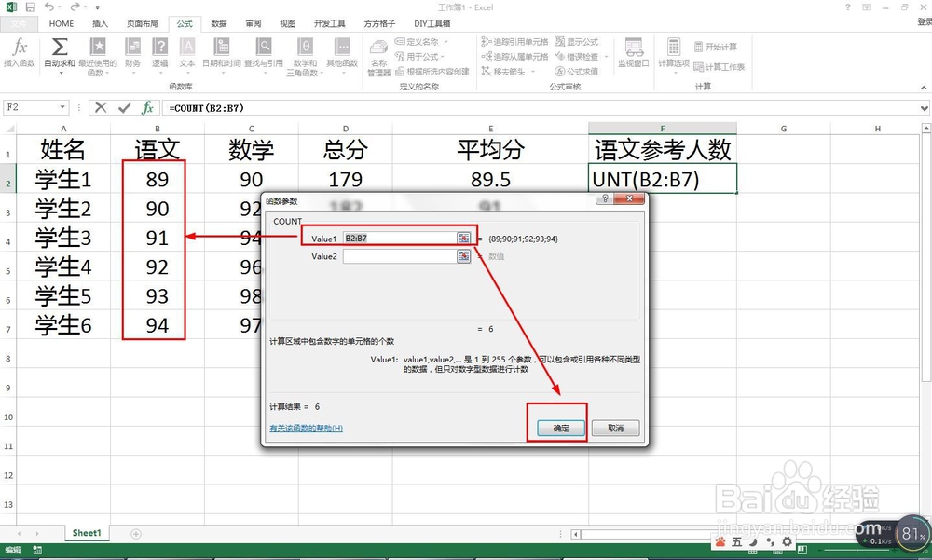Expand the 定义名称 dropdown
The image size is (932, 560).
(x=446, y=42)
